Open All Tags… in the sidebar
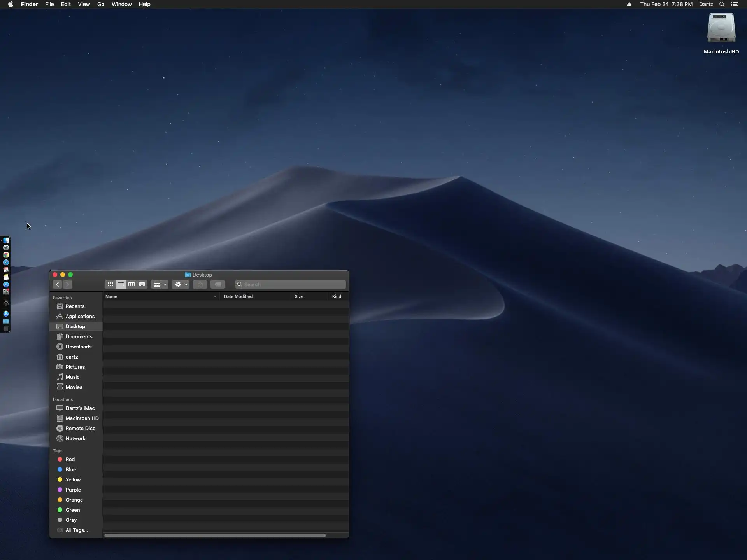747x560 pixels. point(76,530)
